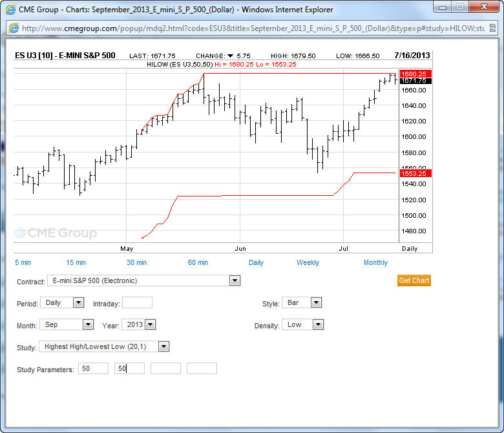
Task: Click the 1520.00 price axis label
Action: point(414,200)
